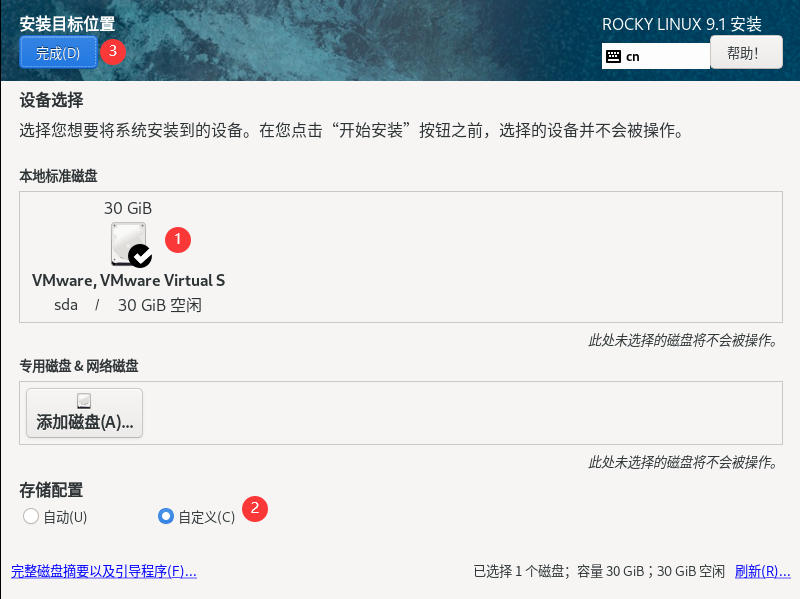Click the 30 GiB hard disk icon

(129, 244)
